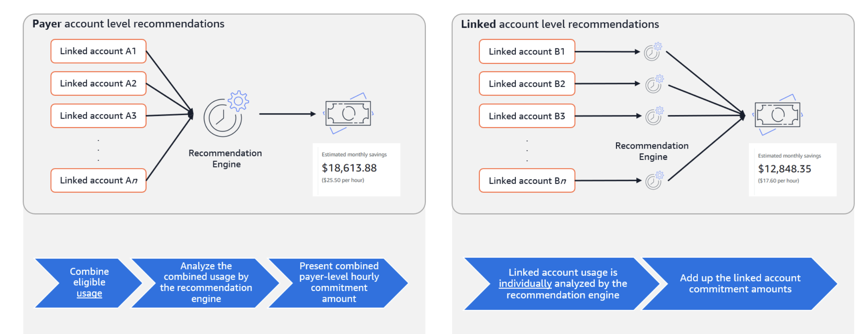Click the Combine eligible usage chevron step
868x334 pixels.
tap(89, 283)
